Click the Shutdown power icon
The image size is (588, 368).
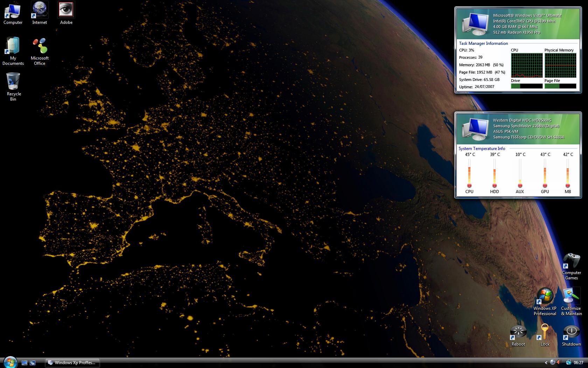pyautogui.click(x=571, y=332)
